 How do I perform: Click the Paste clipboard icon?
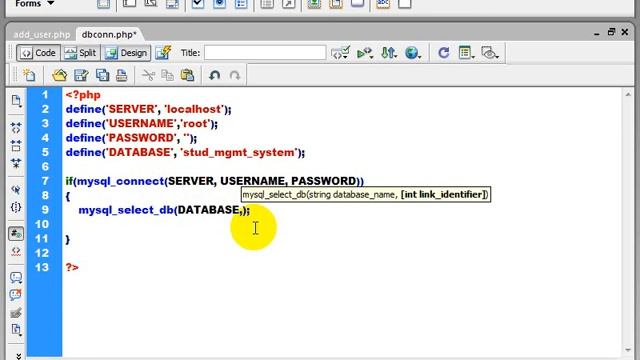coord(187,75)
